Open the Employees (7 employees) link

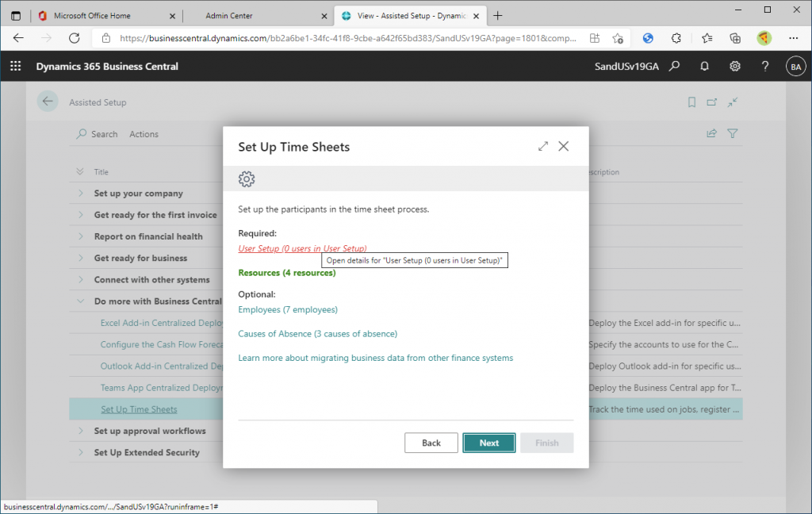coord(288,309)
